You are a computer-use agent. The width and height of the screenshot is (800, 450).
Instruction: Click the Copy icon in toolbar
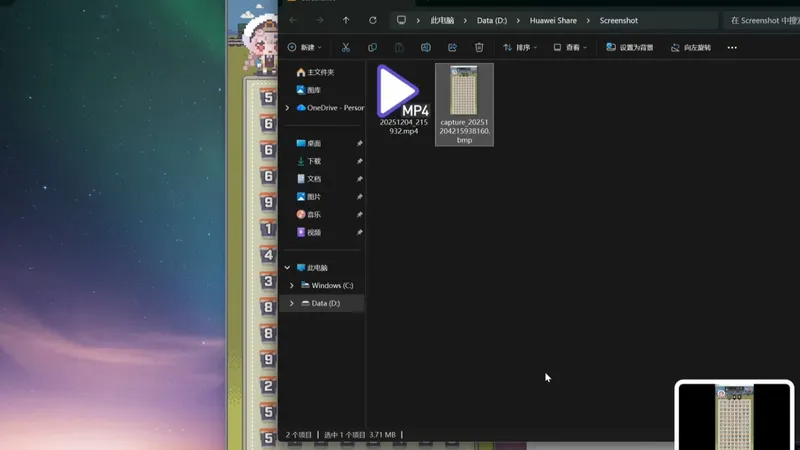point(372,47)
